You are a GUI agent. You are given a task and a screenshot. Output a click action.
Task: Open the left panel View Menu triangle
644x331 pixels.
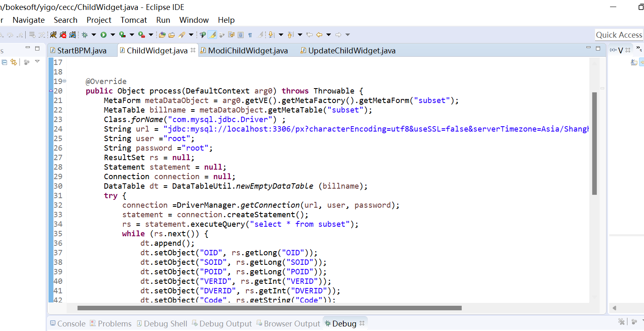tap(37, 62)
